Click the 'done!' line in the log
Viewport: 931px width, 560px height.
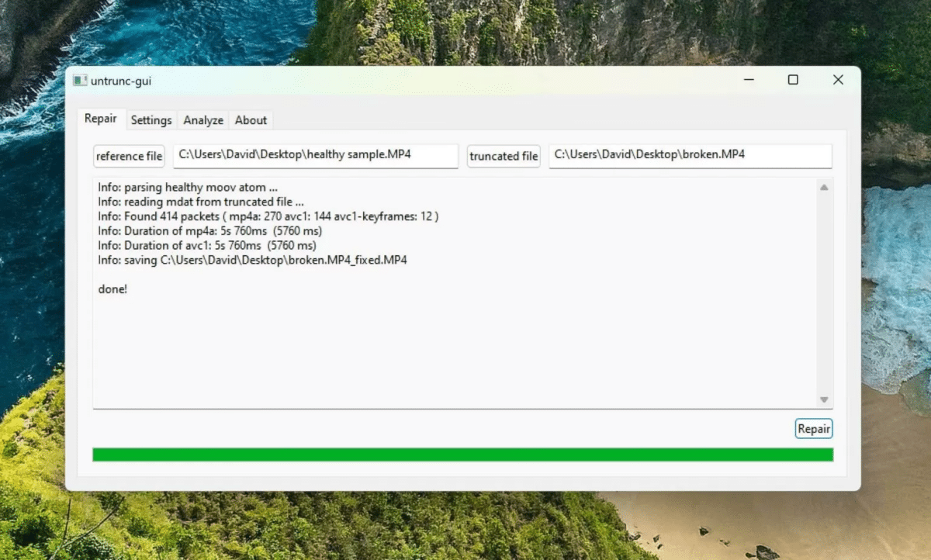112,289
